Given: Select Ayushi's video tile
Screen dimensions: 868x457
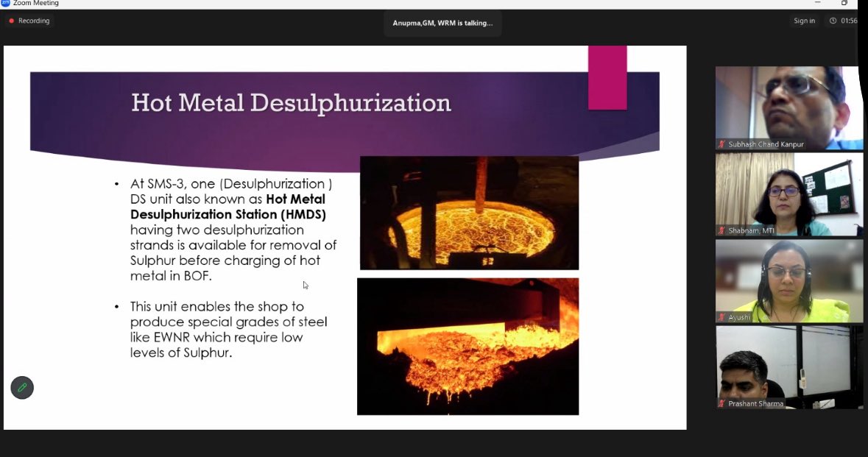Looking at the screenshot, I should [x=788, y=281].
